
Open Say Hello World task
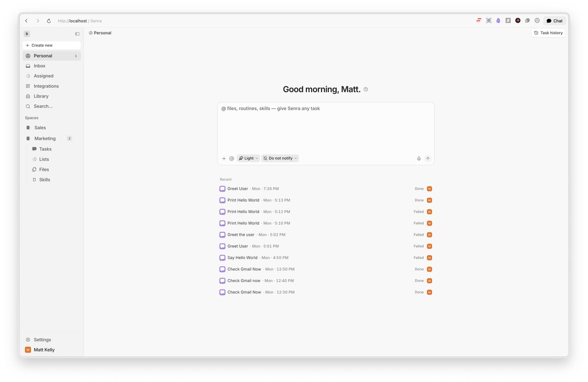[326, 258]
